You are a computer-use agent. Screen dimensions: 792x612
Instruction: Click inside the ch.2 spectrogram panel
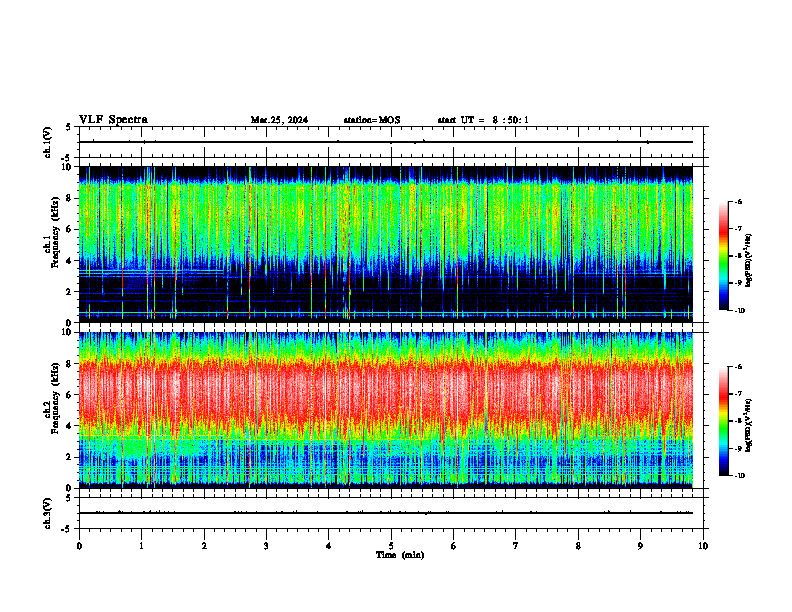pos(386,410)
